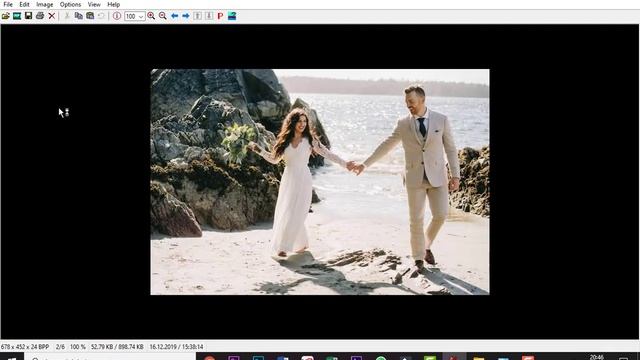This screenshot has height=360, width=640.
Task: Click the '100 %' zoom value in status bar
Action: point(78,347)
